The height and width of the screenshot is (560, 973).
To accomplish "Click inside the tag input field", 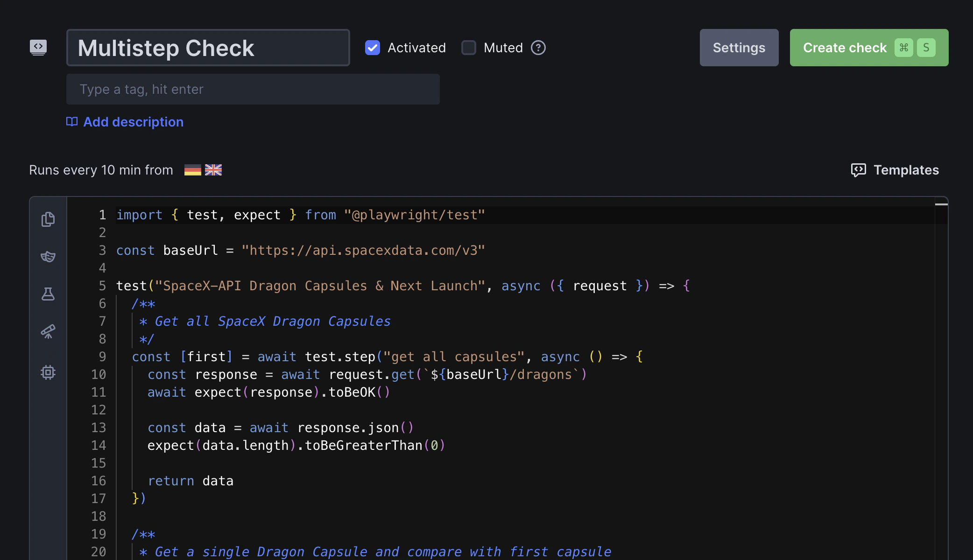I will [x=253, y=89].
